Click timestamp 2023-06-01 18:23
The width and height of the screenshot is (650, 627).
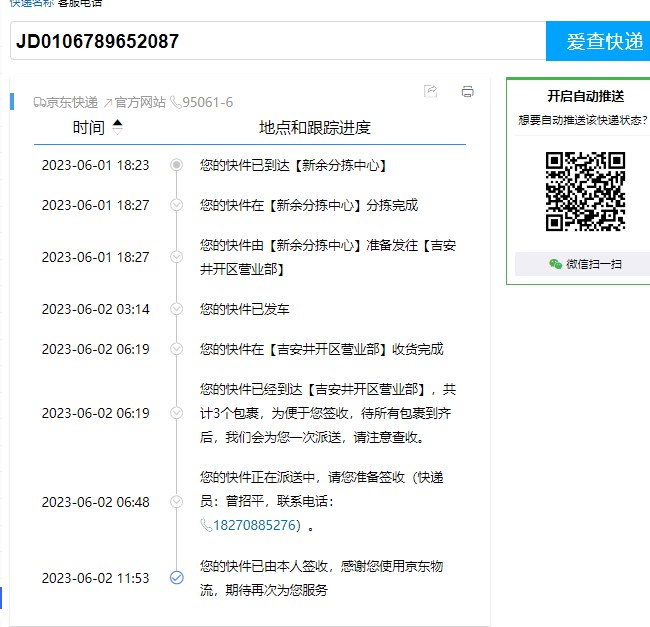(x=95, y=165)
